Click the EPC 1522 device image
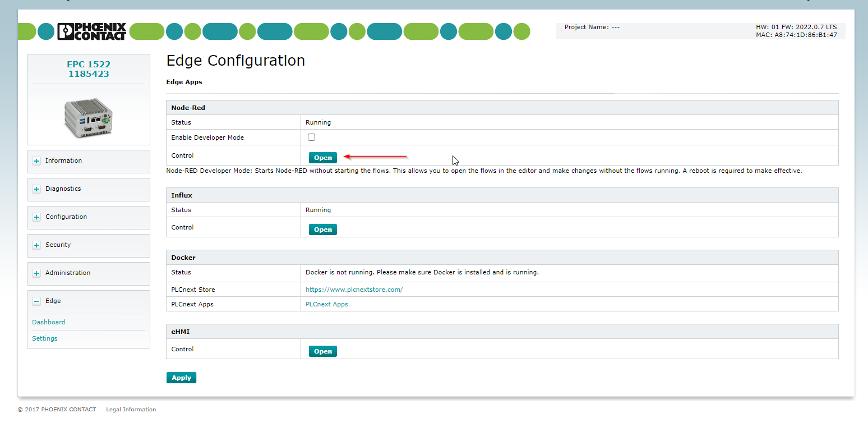The width and height of the screenshot is (868, 422). [89, 118]
